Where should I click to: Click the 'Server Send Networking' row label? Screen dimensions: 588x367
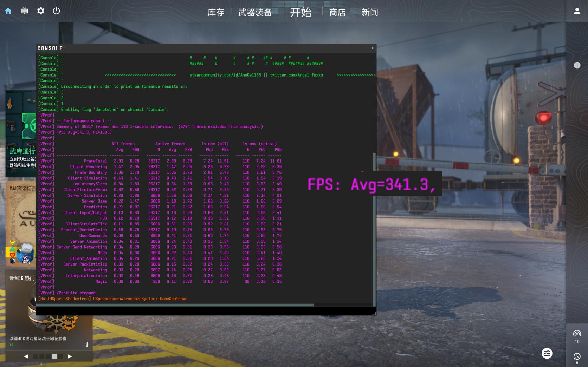pyautogui.click(x=82, y=247)
